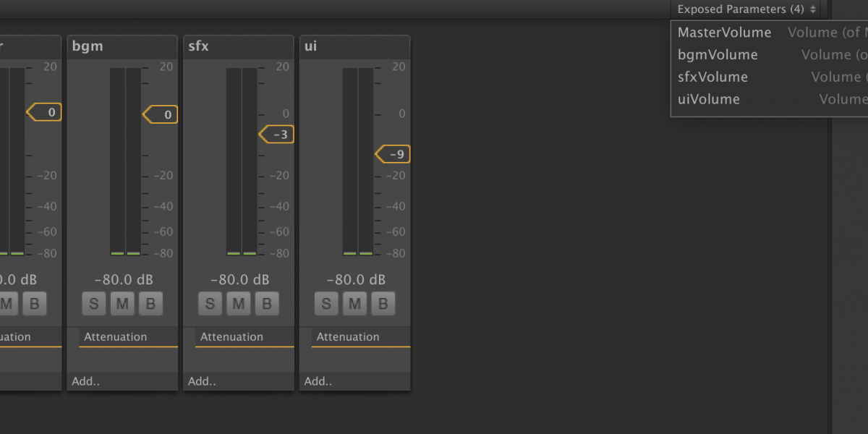Click the ui volume fader handle at -9
The image size is (868, 434).
393,154
